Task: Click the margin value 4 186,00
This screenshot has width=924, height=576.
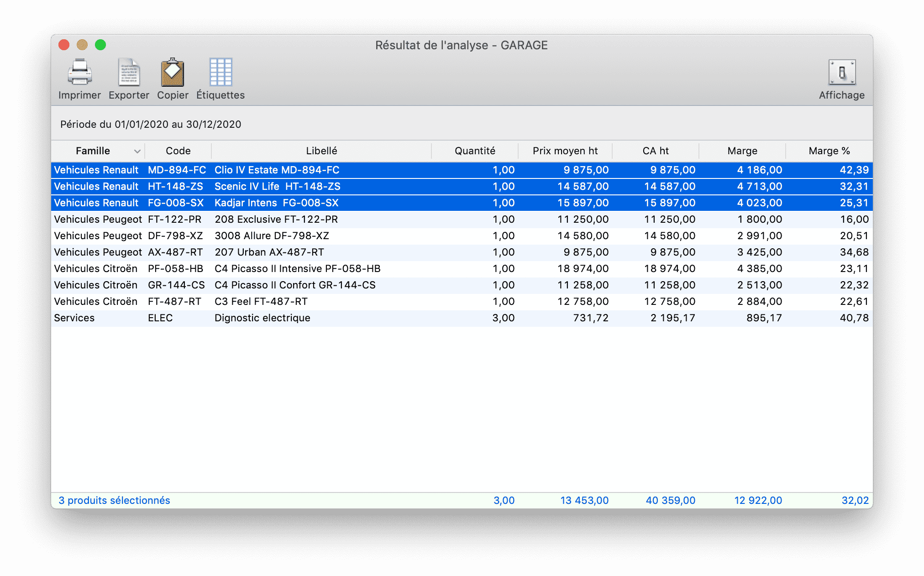Action: point(760,170)
